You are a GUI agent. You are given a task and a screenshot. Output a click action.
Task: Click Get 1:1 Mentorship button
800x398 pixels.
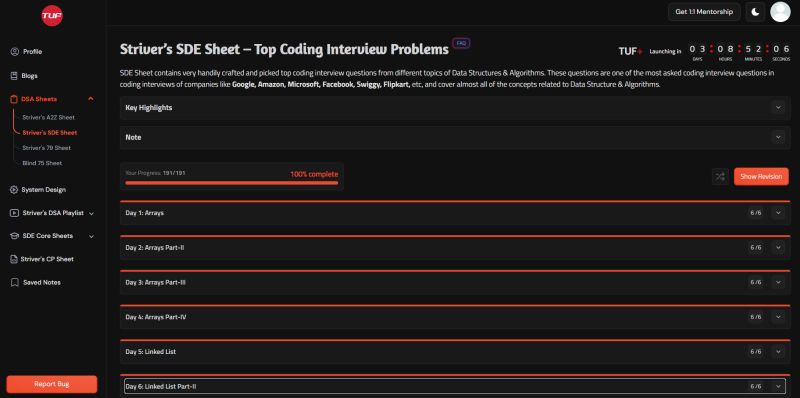(x=704, y=12)
